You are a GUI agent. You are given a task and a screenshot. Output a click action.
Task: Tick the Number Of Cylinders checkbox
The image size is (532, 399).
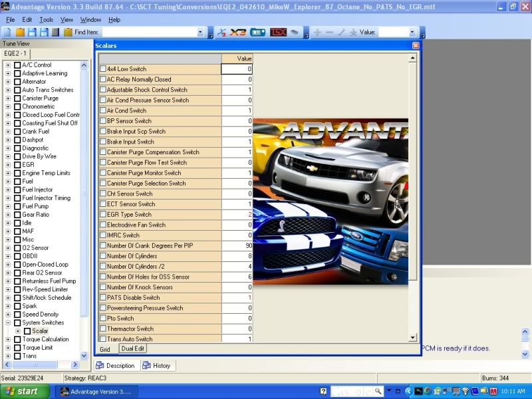point(103,255)
